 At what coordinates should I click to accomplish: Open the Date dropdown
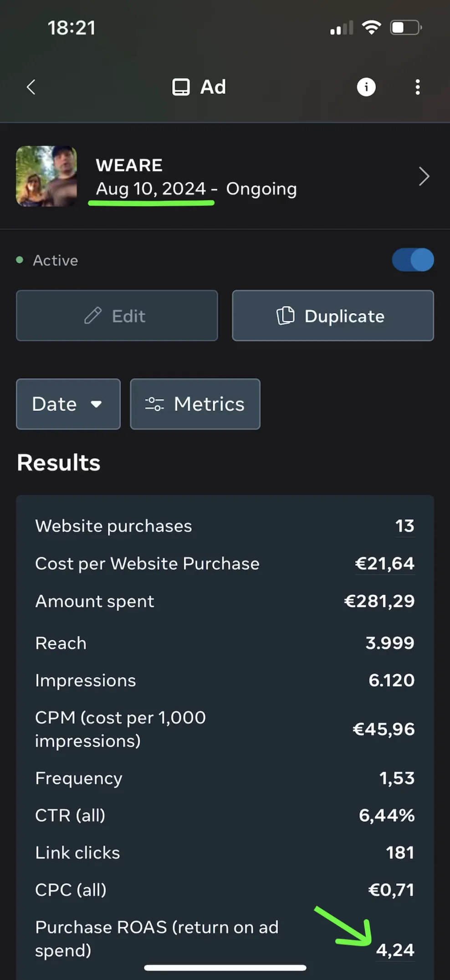pos(68,404)
